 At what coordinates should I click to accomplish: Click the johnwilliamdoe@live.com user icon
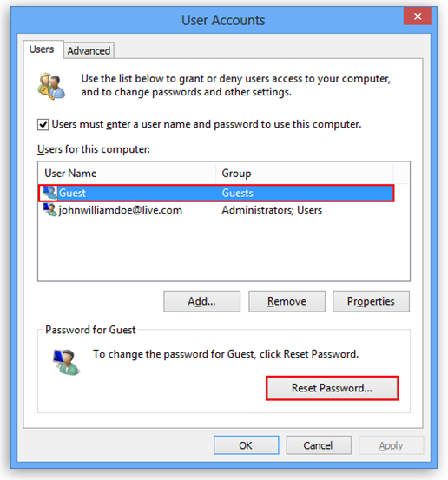click(49, 210)
